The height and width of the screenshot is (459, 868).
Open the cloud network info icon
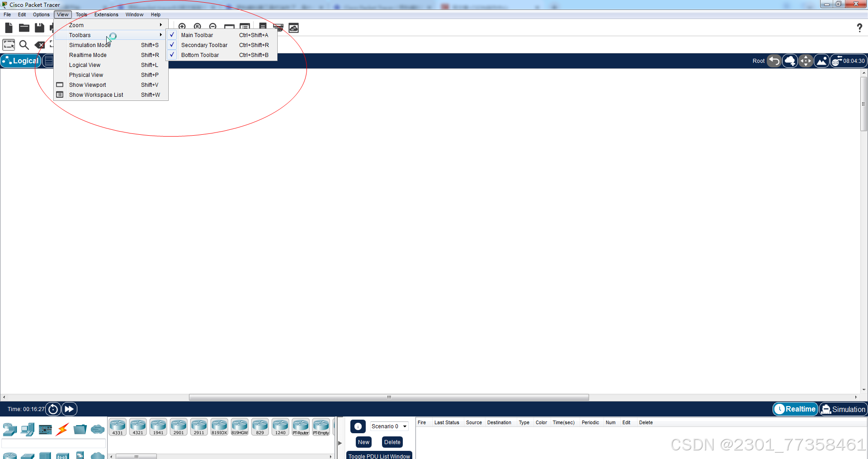tap(294, 28)
